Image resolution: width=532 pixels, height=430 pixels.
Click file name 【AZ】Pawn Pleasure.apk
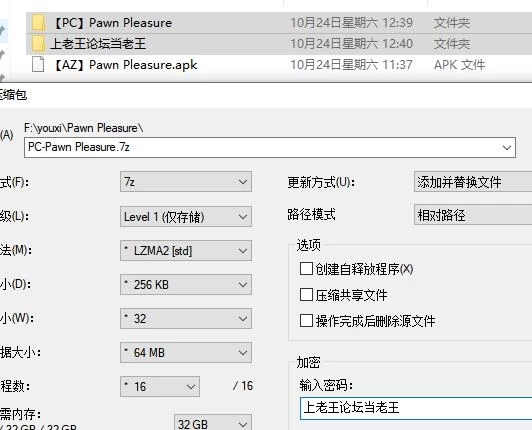tap(125, 64)
